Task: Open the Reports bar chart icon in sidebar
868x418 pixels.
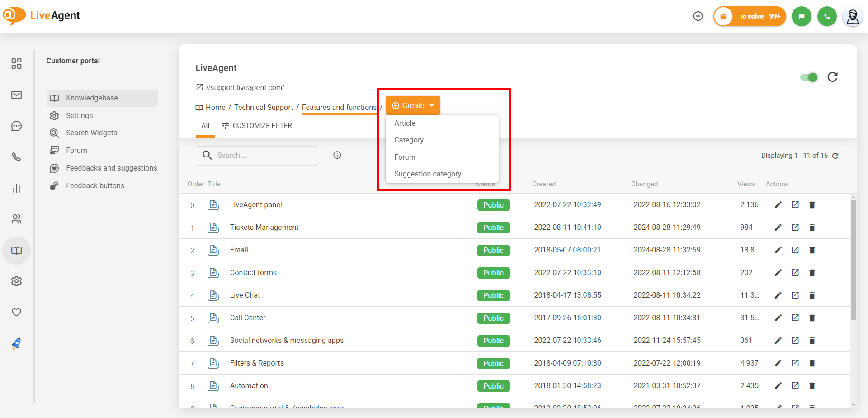Action: click(16, 188)
